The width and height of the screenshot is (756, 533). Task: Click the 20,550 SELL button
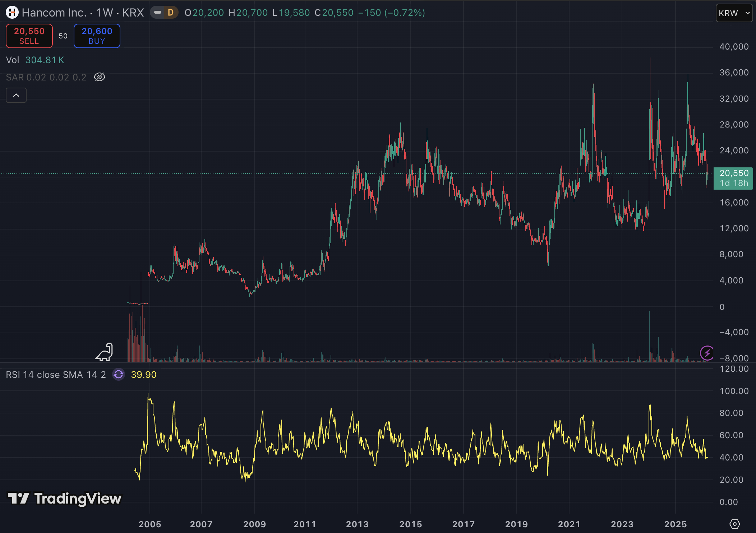[29, 36]
